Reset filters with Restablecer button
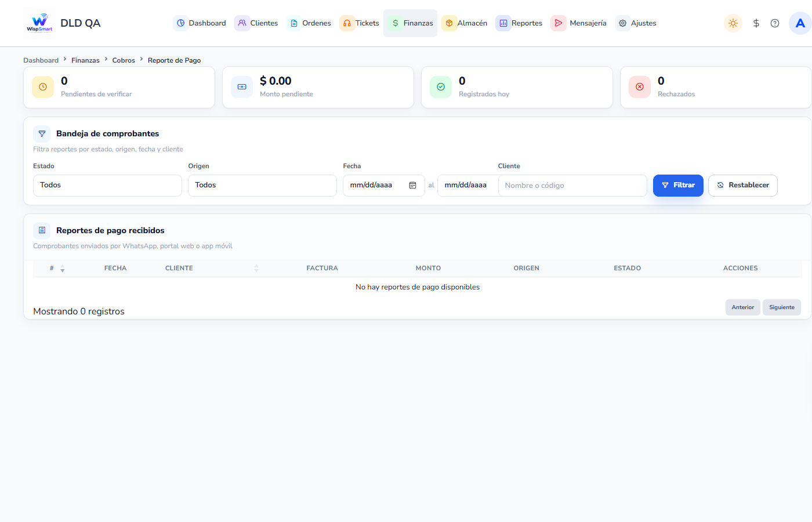This screenshot has width=812, height=522. pyautogui.click(x=743, y=186)
